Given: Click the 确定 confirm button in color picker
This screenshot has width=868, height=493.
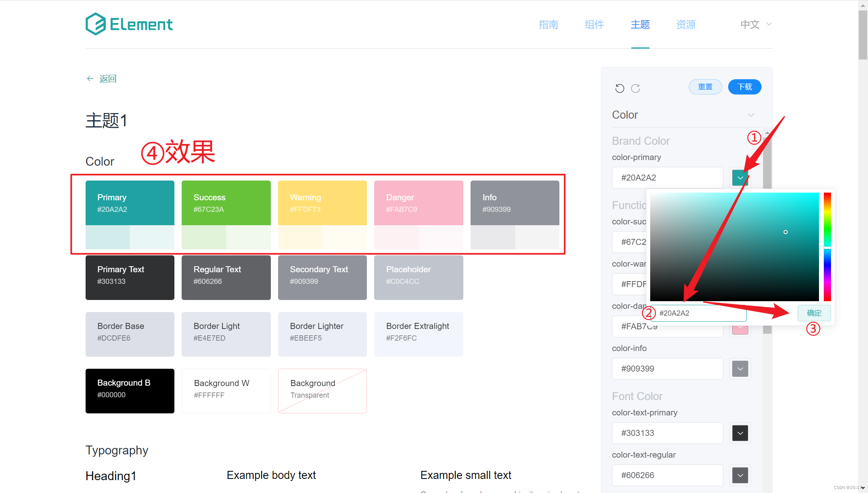Looking at the screenshot, I should pos(814,313).
